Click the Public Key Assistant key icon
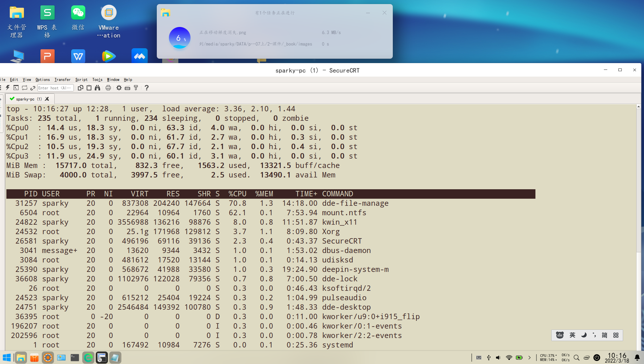This screenshot has height=364, width=644. point(136,88)
